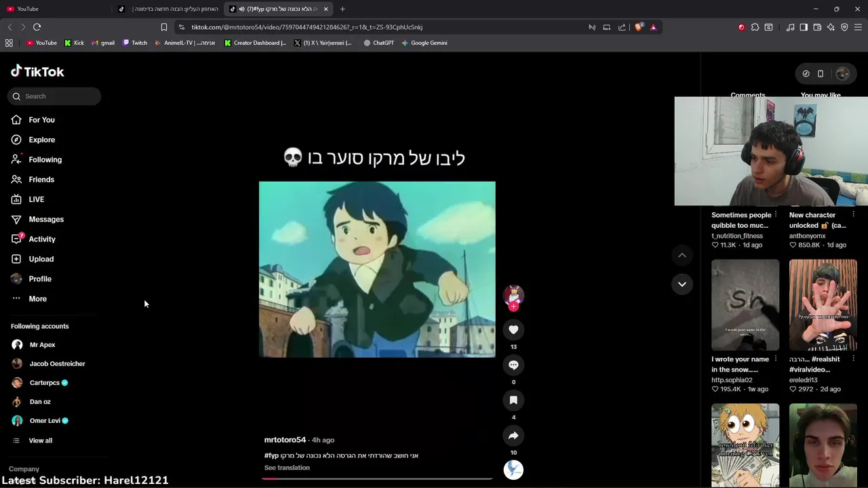Toggle the browser sidebar panel

(x=804, y=27)
